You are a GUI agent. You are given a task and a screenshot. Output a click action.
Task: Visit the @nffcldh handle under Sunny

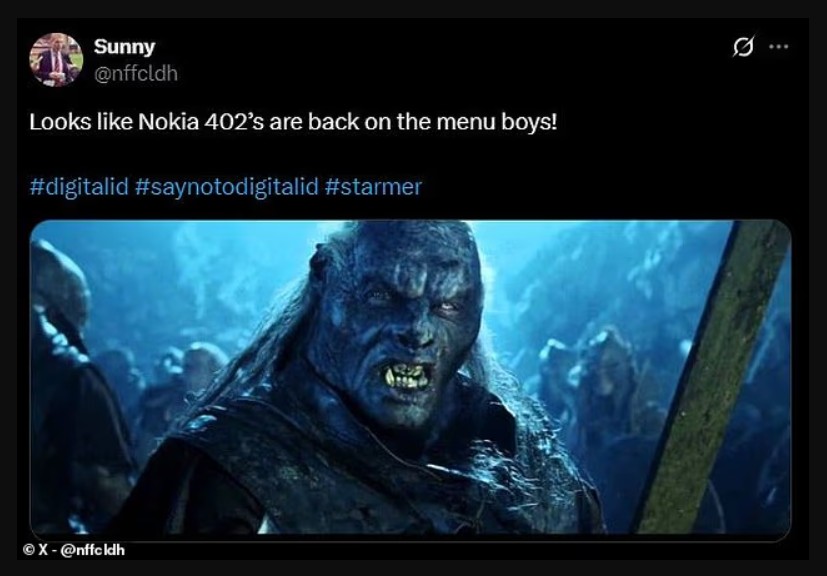(x=136, y=73)
